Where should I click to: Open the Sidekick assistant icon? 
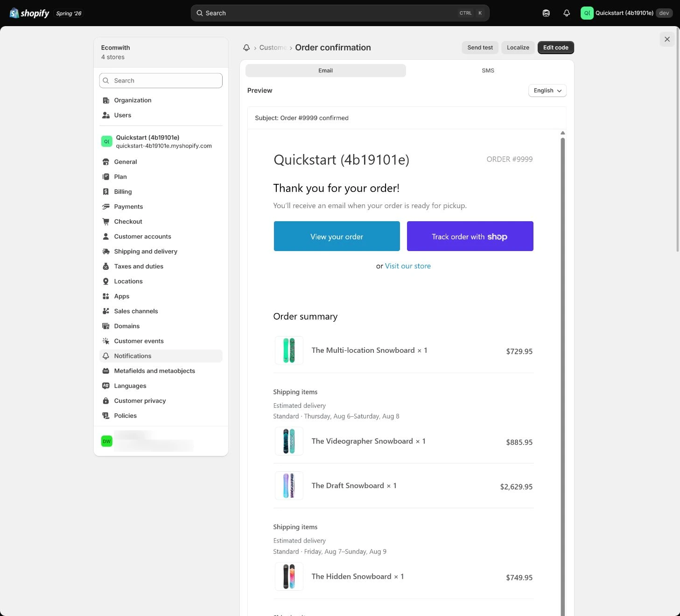tap(546, 13)
